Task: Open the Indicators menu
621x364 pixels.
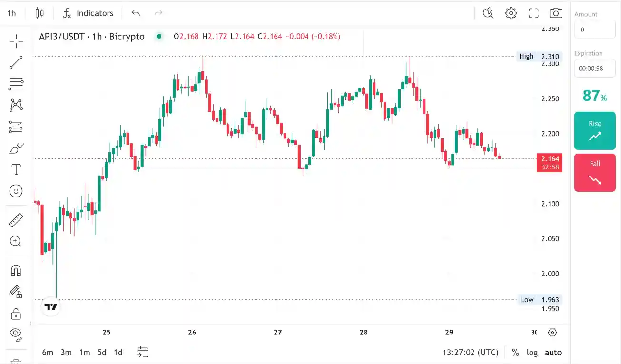Action: 88,13
